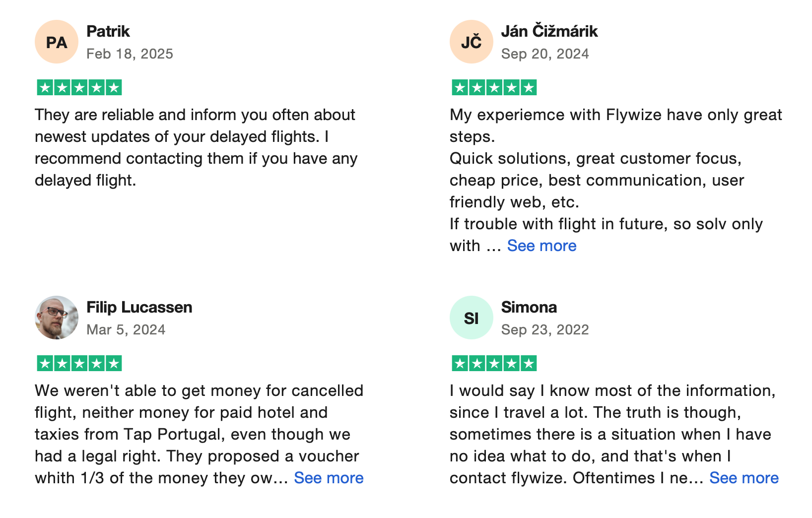The height and width of the screenshot is (518, 812).
Task: Open reviewer name Patrik
Action: coord(108,31)
